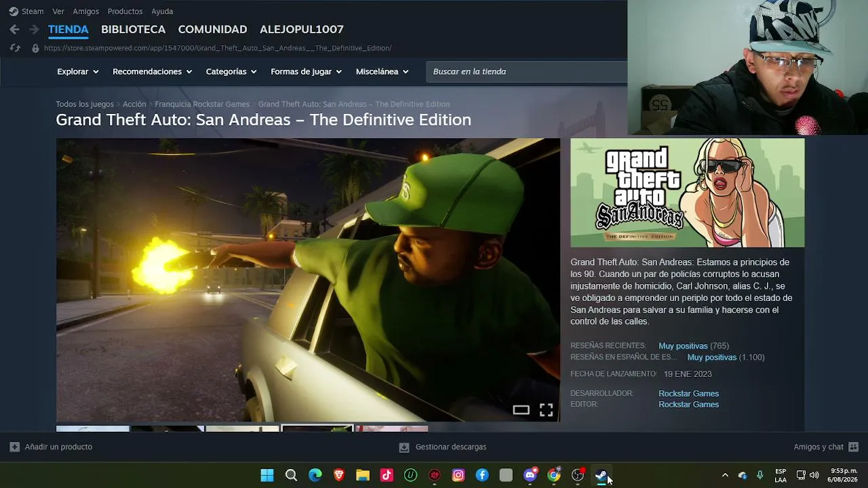Switch to the COMUNIDAD tab

(x=212, y=30)
